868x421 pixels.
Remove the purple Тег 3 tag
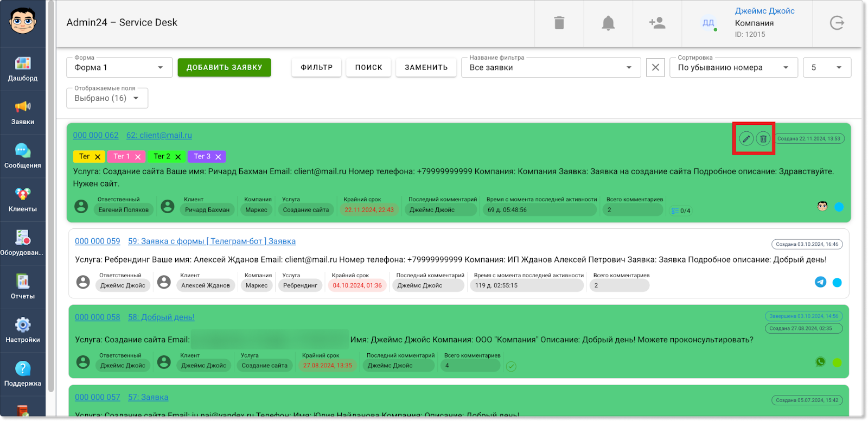[218, 157]
